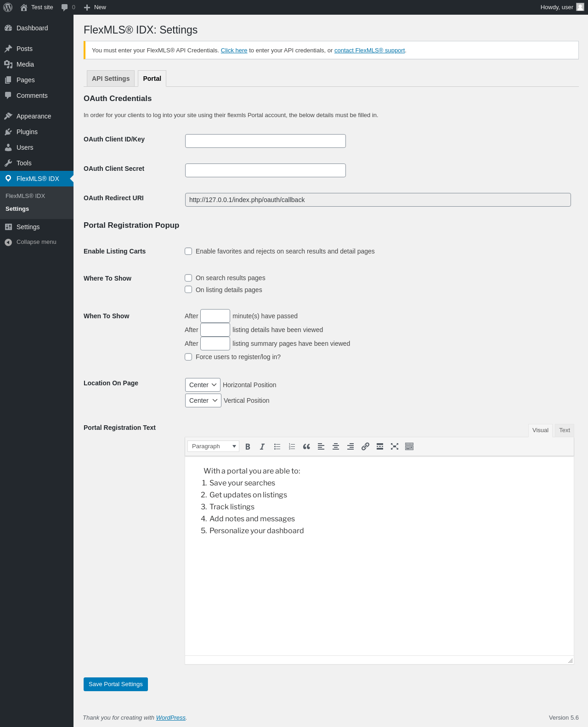Screen dimensions: 588x727
Task: Apply blockquote formatting
Action: click(x=306, y=446)
